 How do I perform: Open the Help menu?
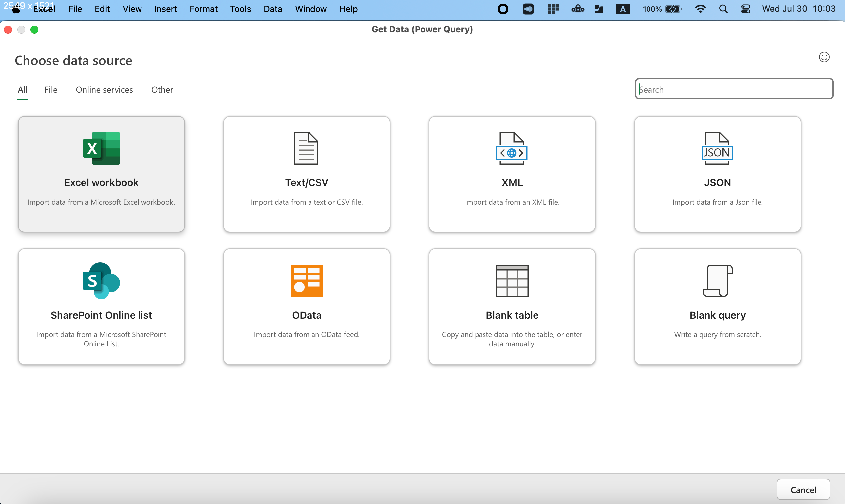click(348, 9)
